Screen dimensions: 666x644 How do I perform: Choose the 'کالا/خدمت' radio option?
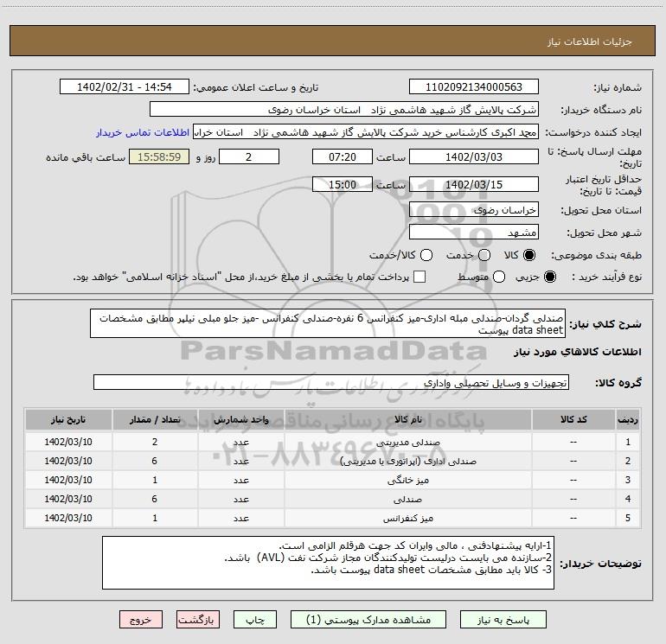(x=424, y=255)
